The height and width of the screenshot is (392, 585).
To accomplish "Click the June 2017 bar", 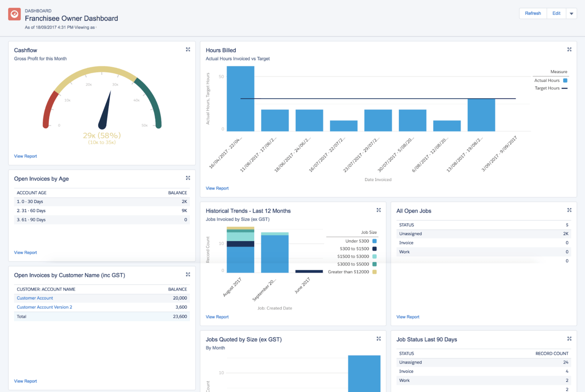I will point(309,271).
